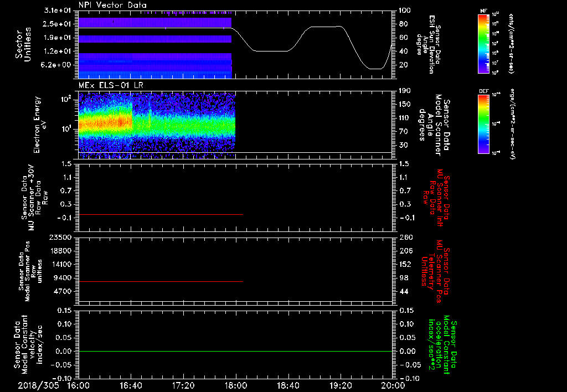
Task: Click the 16:00 time axis label
Action: (x=79, y=385)
